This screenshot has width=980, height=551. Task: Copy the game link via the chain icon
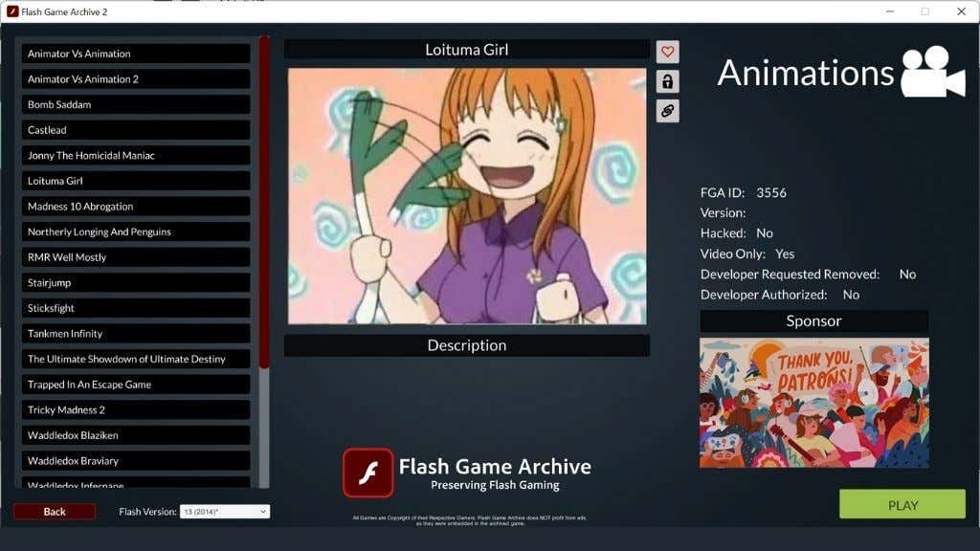[667, 111]
